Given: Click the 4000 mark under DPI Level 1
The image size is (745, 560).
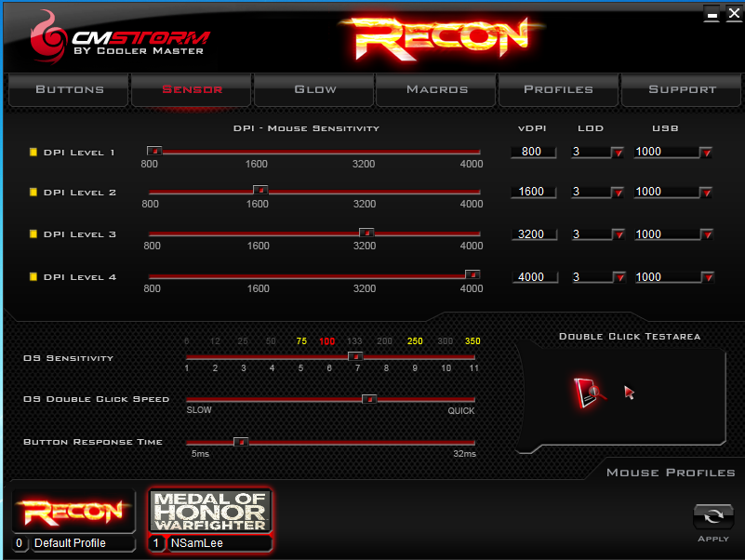Looking at the screenshot, I should point(472,164).
